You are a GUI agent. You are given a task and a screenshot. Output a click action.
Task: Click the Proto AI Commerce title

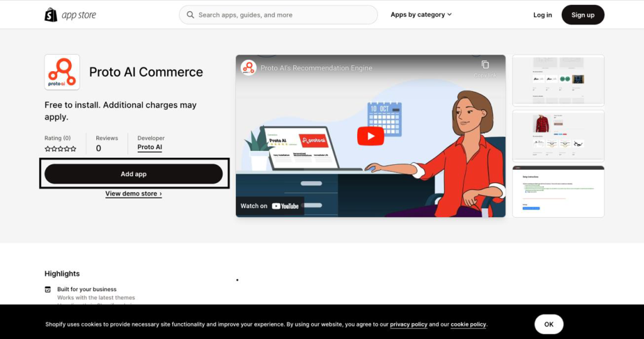click(x=146, y=72)
